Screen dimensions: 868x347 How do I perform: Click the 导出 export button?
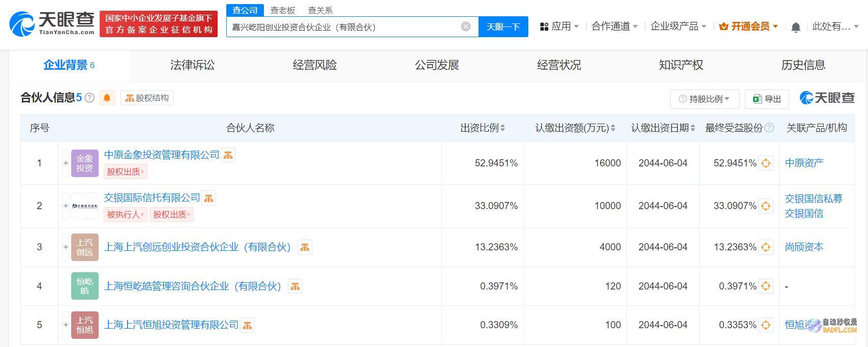(x=767, y=99)
